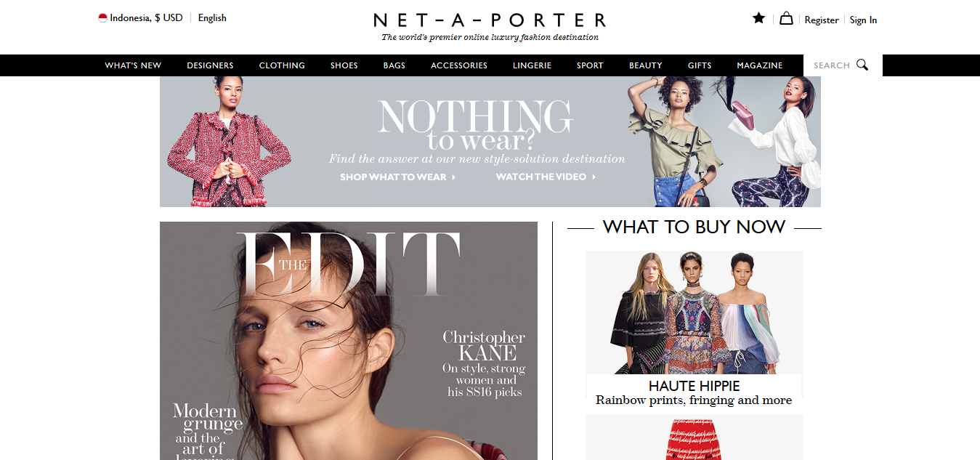Select Beauty in the navigation bar
Screen dimensions: 980x460
[x=646, y=65]
